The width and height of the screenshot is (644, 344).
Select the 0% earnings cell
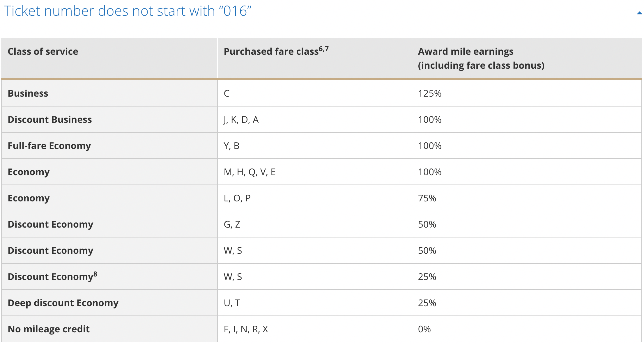tap(424, 329)
